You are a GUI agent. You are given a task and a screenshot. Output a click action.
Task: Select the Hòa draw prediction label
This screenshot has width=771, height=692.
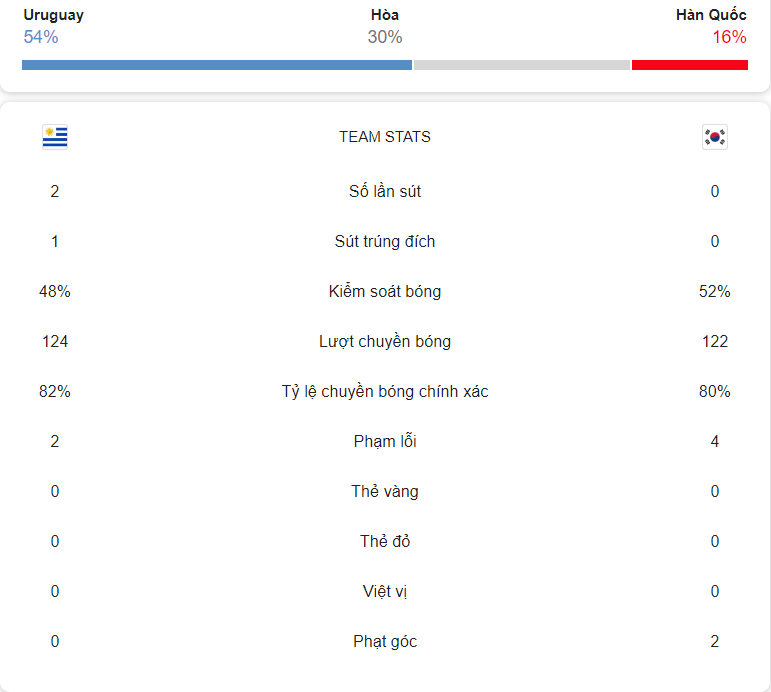[x=385, y=15]
